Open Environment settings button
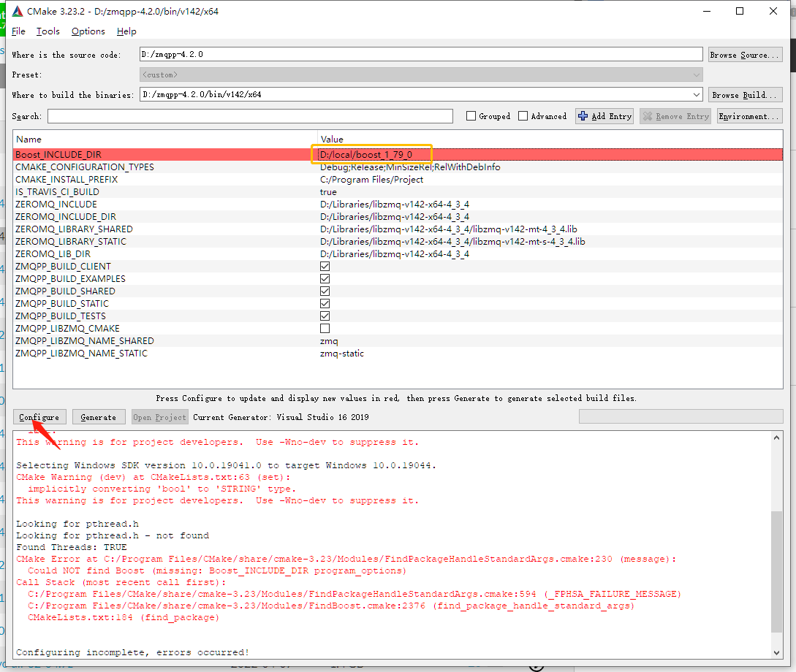 pyautogui.click(x=749, y=116)
